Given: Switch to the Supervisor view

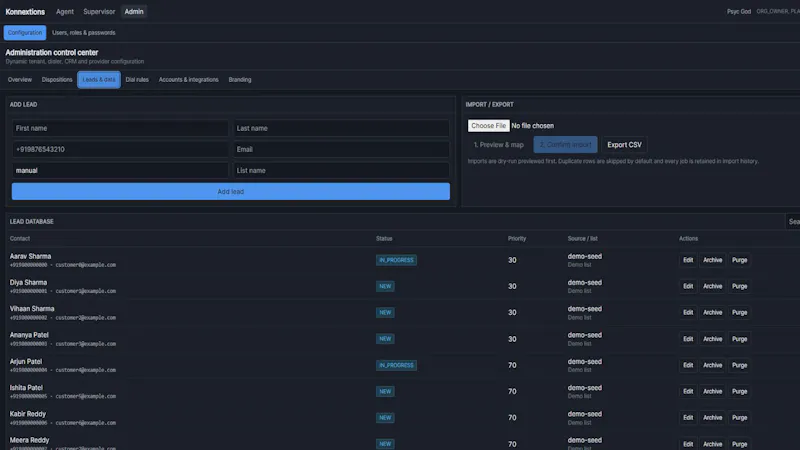Looking at the screenshot, I should (99, 11).
